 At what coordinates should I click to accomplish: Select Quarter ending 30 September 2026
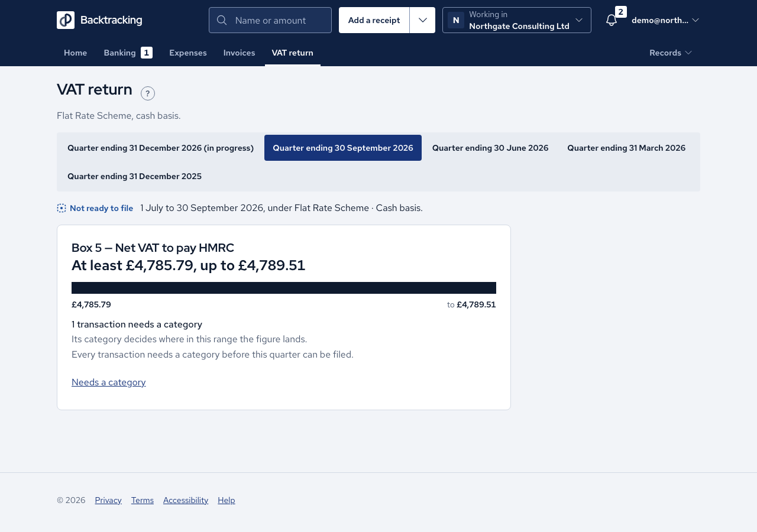[343, 148]
